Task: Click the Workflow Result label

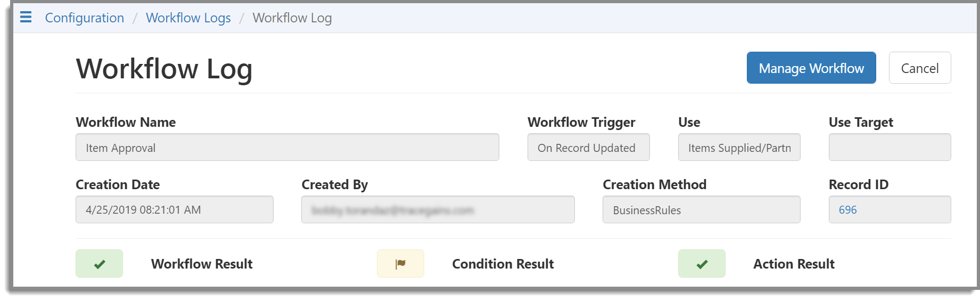Action: coord(202,264)
